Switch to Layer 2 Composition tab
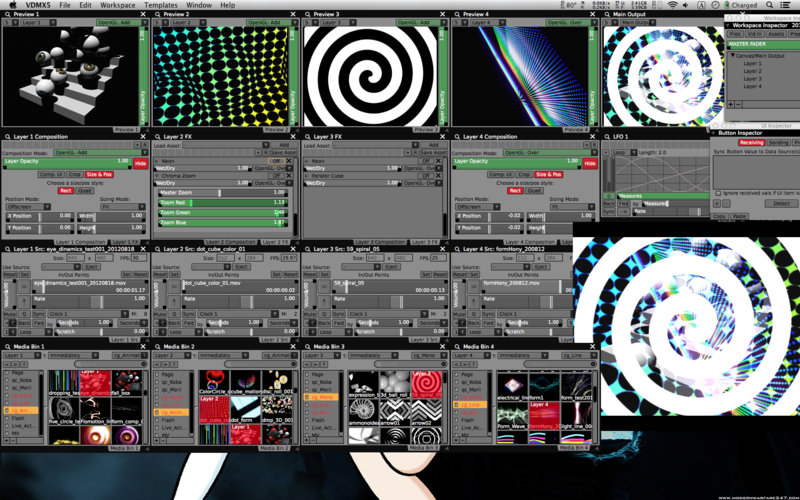This screenshot has width=800, height=500. coord(230,242)
